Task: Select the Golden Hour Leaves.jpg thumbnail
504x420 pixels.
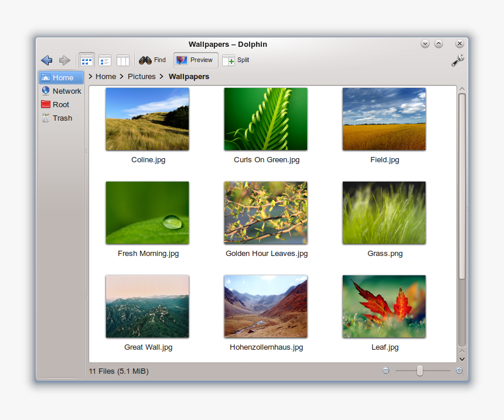Action: coord(265,213)
